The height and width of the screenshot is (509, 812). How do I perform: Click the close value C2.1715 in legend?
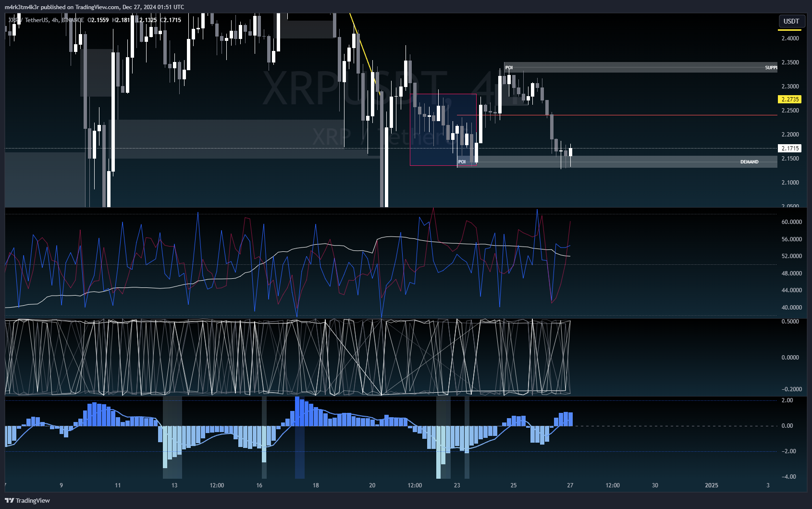[x=171, y=20]
